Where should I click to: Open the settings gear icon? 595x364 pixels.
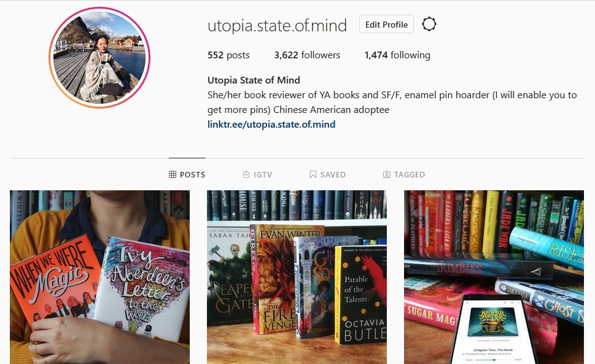[x=429, y=25]
